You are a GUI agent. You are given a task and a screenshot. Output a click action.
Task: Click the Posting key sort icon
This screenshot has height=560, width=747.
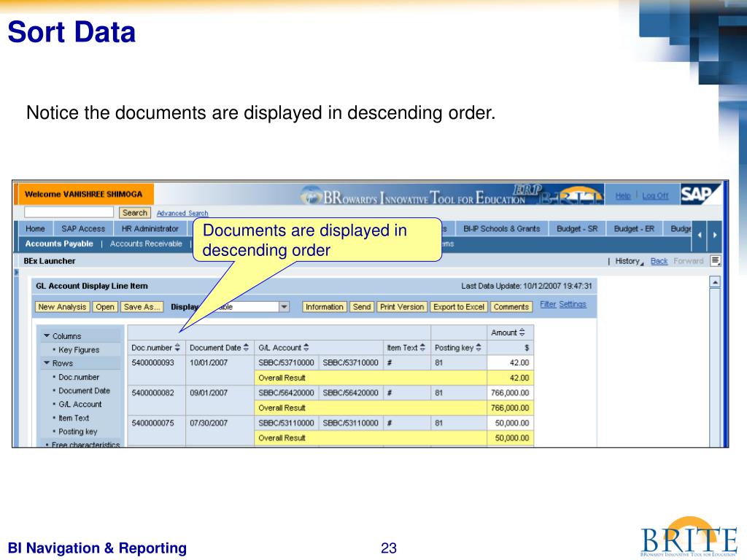click(479, 348)
